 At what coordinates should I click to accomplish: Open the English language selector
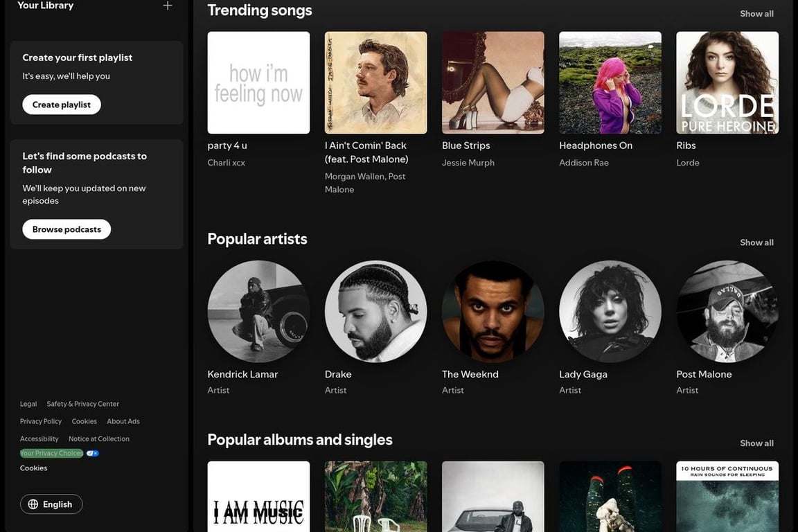[51, 504]
